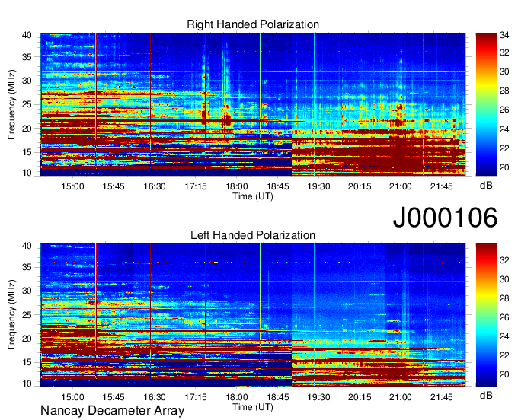Image resolution: width=518 pixels, height=420 pixels.
Task: Click the 16:30 time tick under Left Handed plot
Action: pyautogui.click(x=155, y=397)
